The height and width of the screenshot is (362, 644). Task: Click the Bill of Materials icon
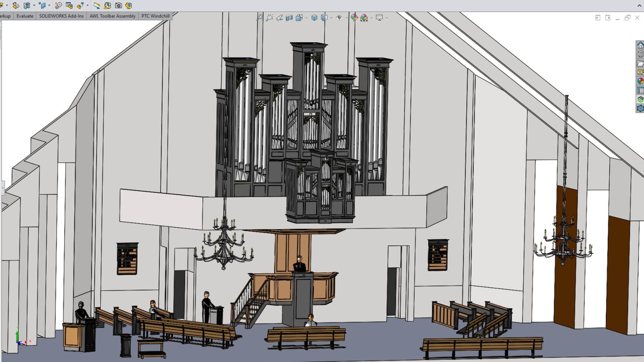pos(69,5)
